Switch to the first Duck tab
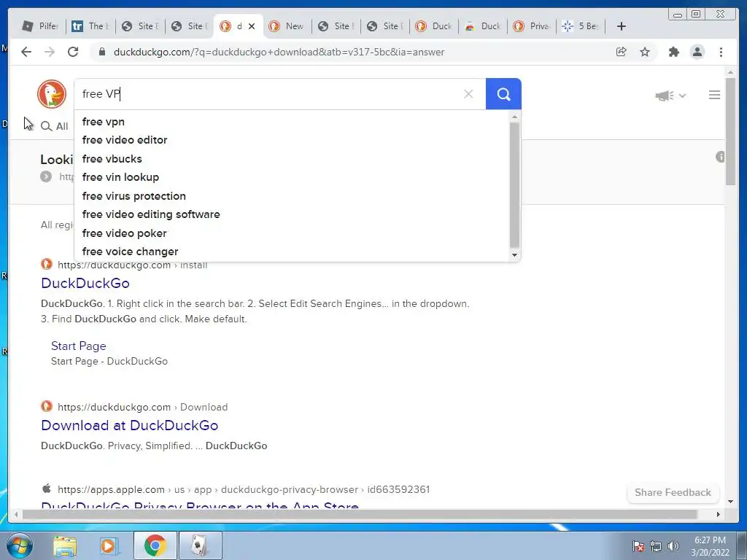 point(433,26)
